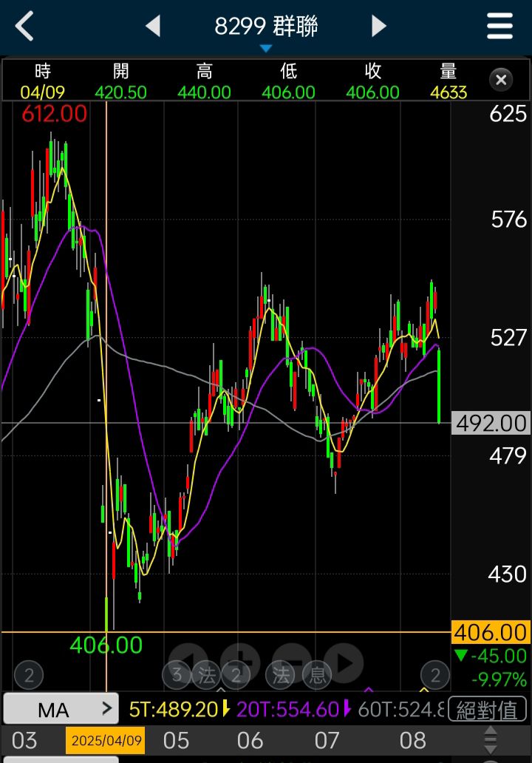
Task: Tap the open price 420.50
Action: pyautogui.click(x=120, y=92)
